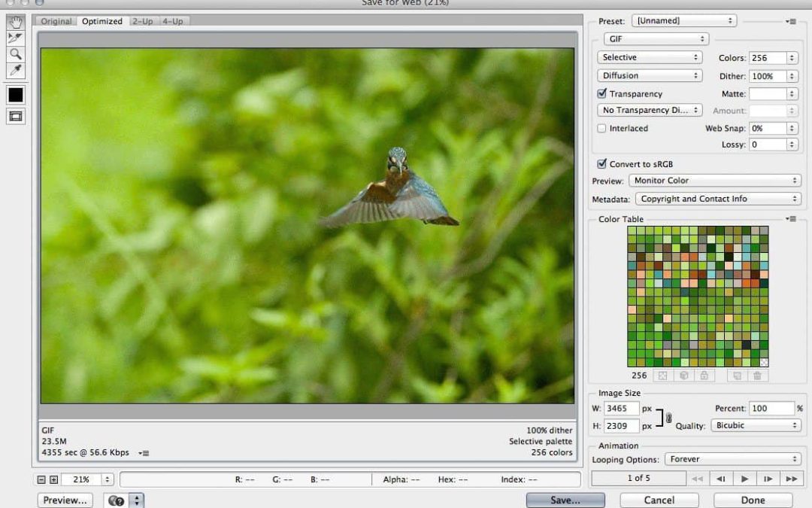The height and width of the screenshot is (508, 812).
Task: Disable Convert to sRGB
Action: (602, 164)
